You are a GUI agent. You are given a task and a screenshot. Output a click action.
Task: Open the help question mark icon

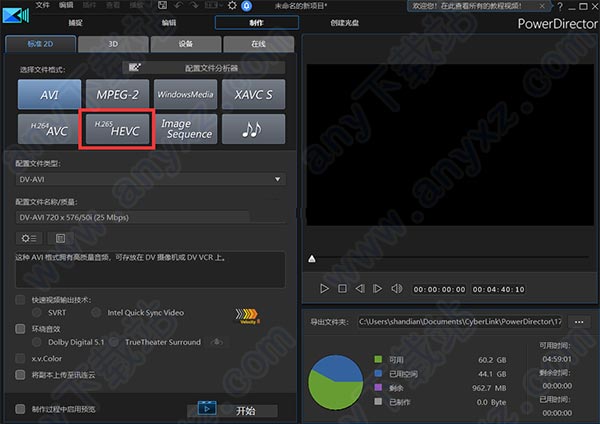(x=560, y=6)
